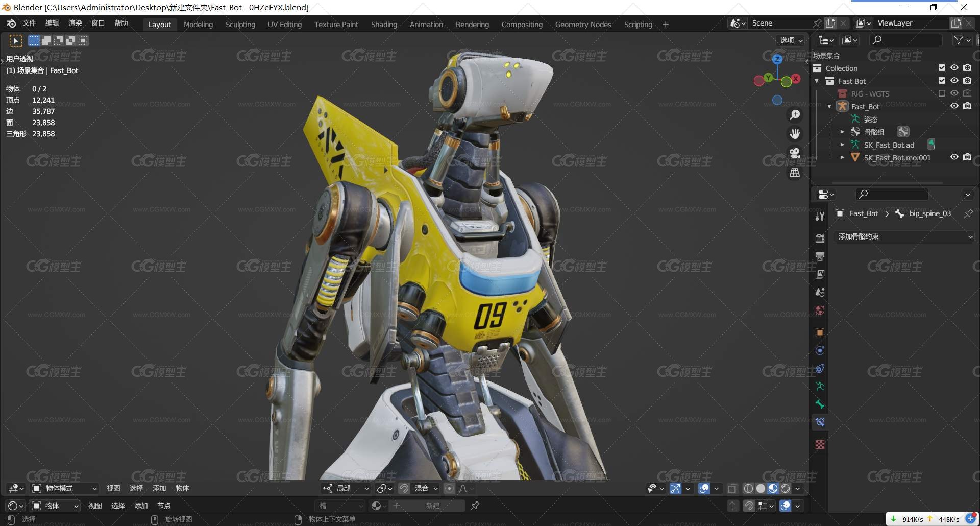
Task: Open the 文件 menu
Action: coord(29,23)
